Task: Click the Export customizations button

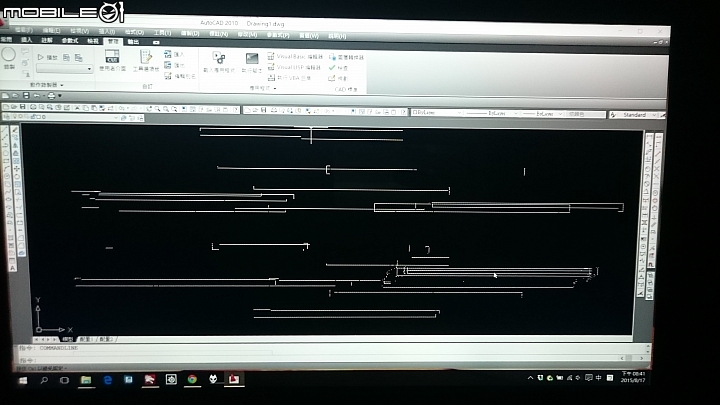Action: [174, 65]
